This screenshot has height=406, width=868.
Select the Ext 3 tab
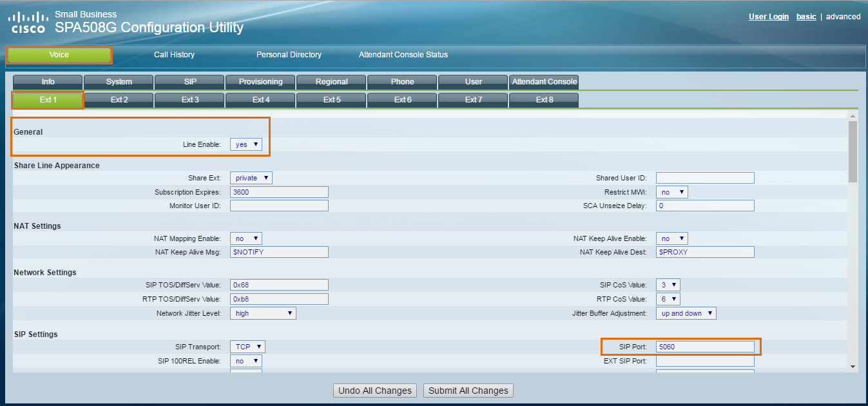[189, 100]
